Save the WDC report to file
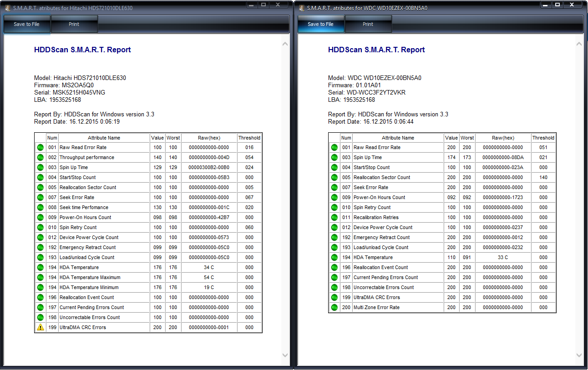The height and width of the screenshot is (370, 588). (x=320, y=24)
